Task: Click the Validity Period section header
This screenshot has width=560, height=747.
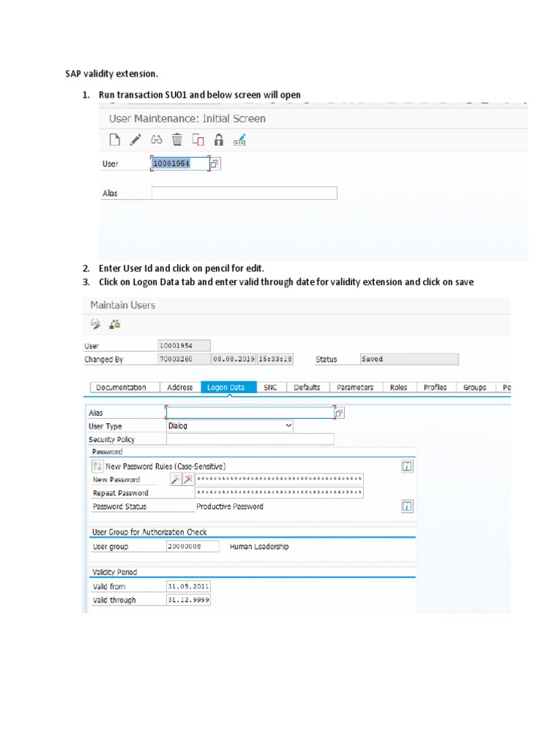Action: (114, 572)
